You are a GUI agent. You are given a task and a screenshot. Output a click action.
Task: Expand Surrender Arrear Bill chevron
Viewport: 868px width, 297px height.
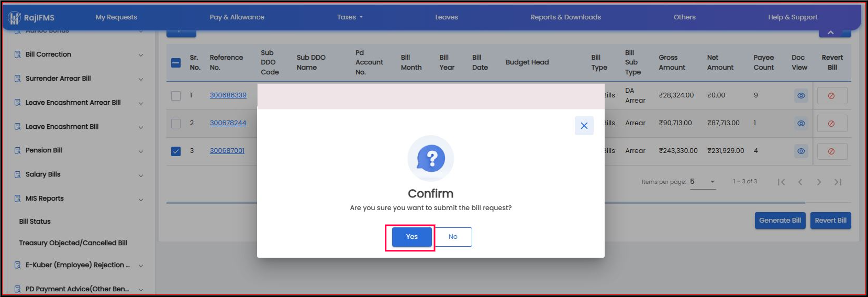141,79
